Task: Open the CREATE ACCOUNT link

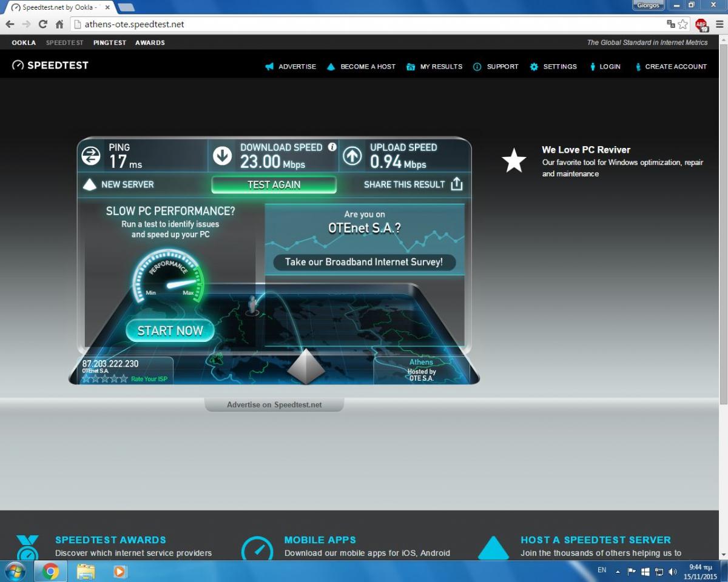Action: coord(676,67)
